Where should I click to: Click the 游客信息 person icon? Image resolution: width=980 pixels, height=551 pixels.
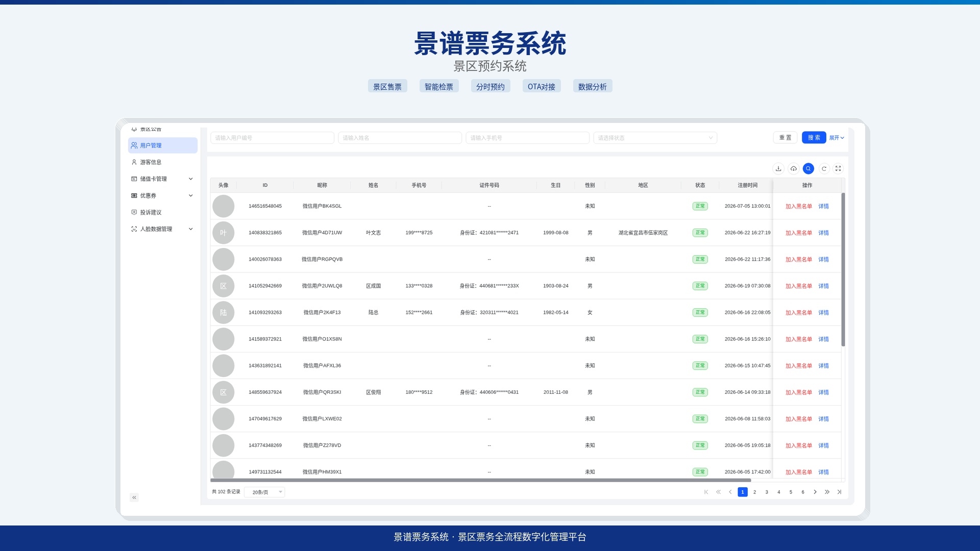click(x=134, y=162)
